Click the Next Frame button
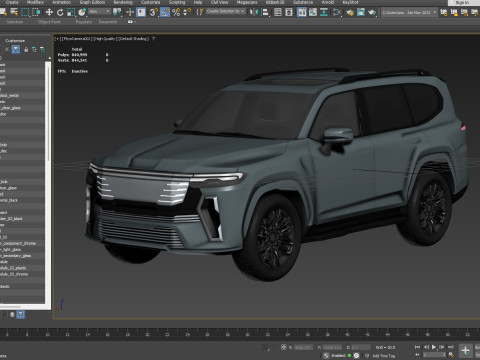 [442, 347]
